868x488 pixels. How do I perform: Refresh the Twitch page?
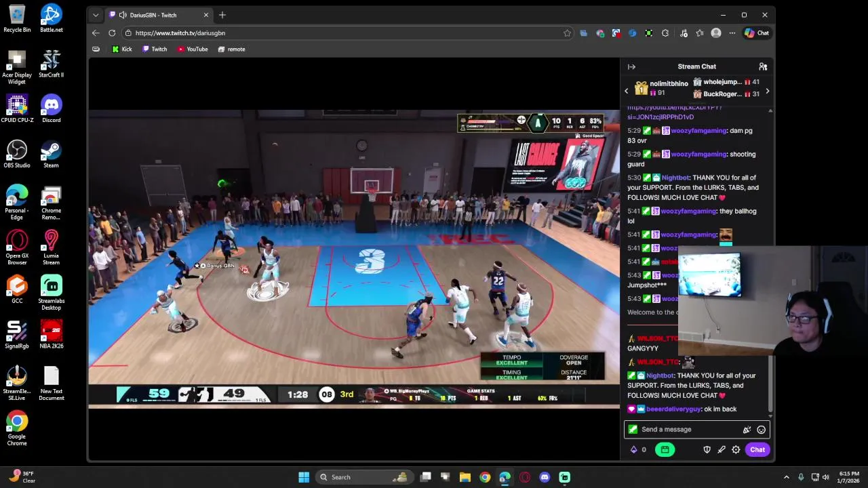112,33
